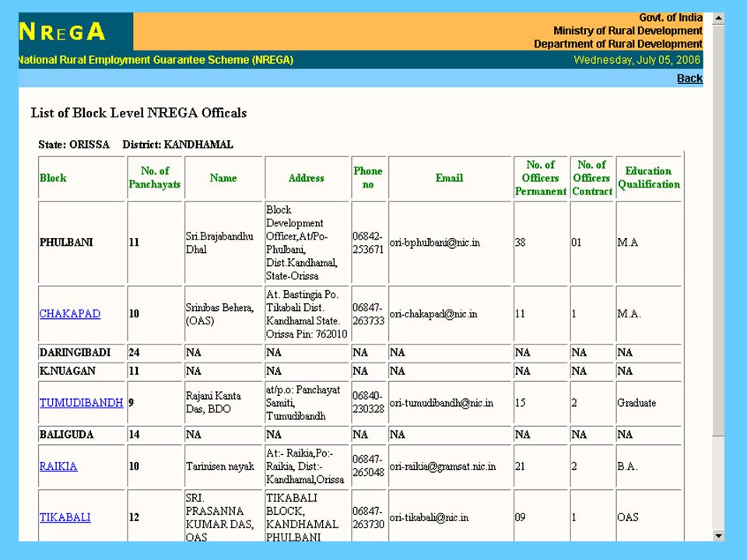
Task: Click email ori-tumudibandh@nic.in
Action: (441, 403)
